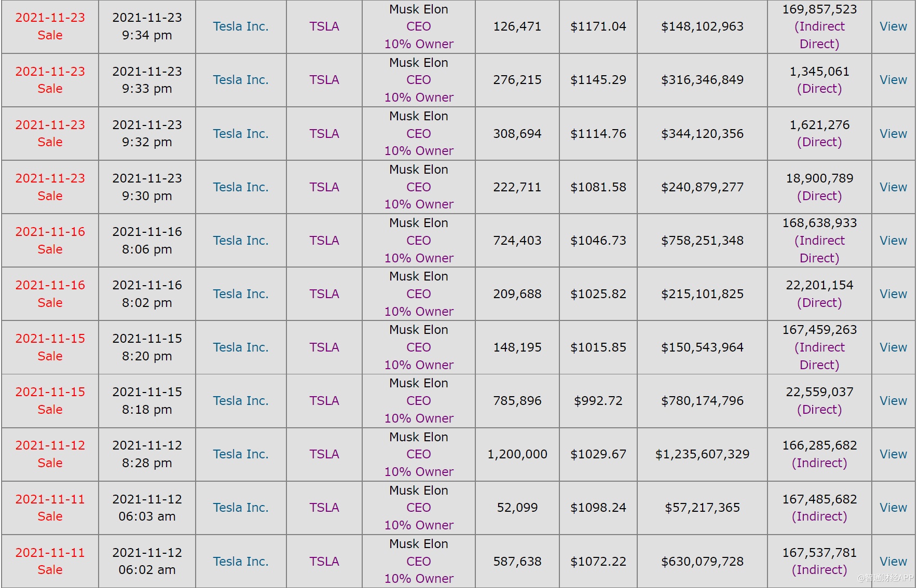Image resolution: width=919 pixels, height=588 pixels.
Task: Click TSLA ticker in the 8:06 pm row
Action: click(x=324, y=241)
